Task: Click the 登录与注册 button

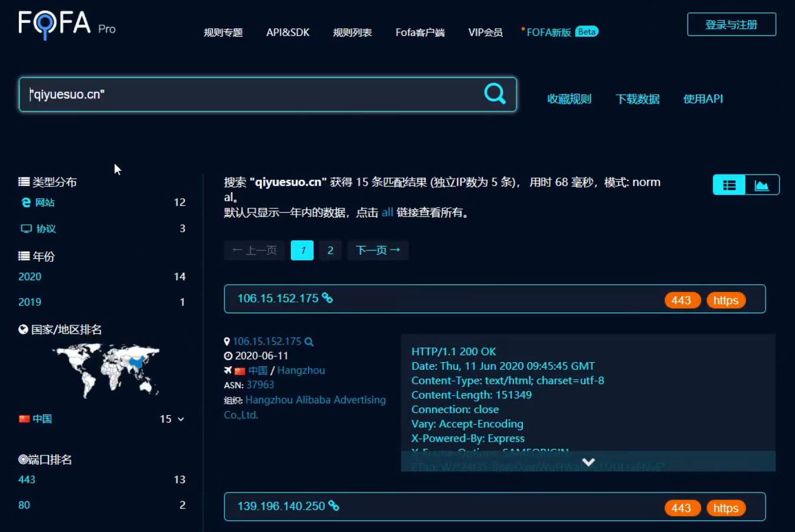Action: tap(731, 25)
